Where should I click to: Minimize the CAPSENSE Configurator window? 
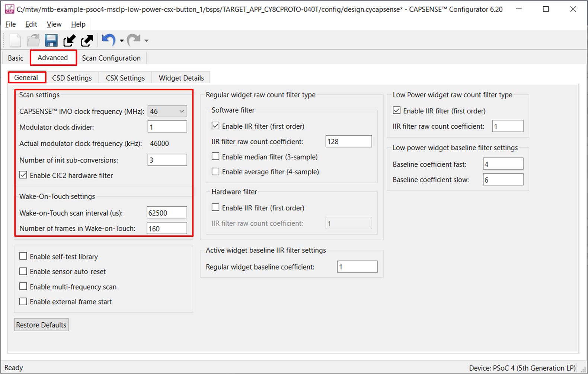518,9
